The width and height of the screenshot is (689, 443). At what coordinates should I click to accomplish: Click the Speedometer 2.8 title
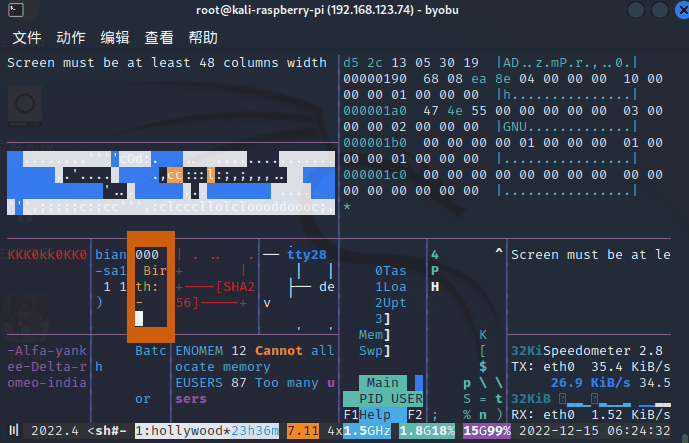pyautogui.click(x=603, y=351)
